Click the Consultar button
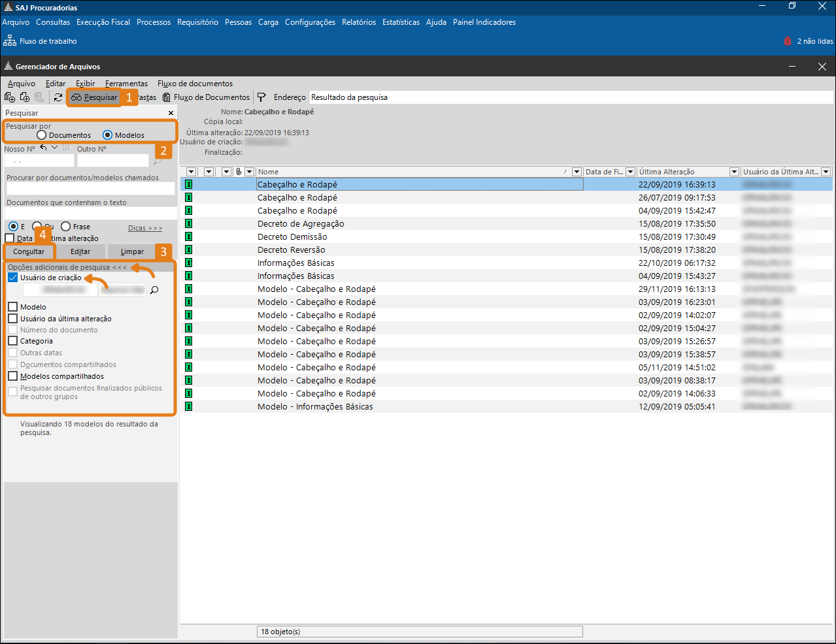 (29, 251)
